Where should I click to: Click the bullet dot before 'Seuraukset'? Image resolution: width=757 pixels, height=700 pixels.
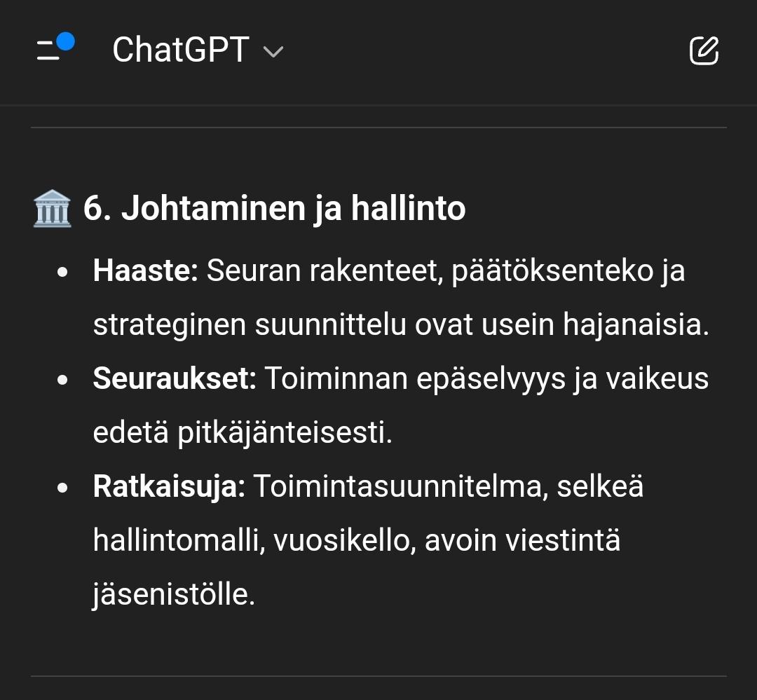click(64, 380)
